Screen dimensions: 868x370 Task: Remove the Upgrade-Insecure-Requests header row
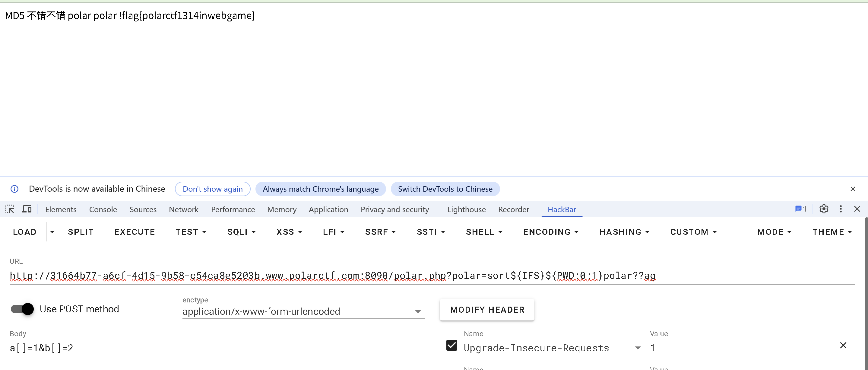843,345
